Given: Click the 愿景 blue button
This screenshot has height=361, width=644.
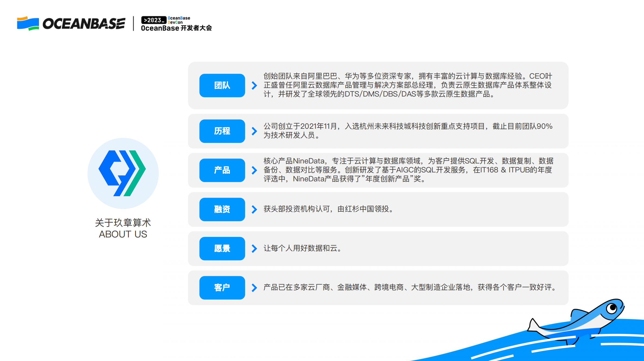Looking at the screenshot, I should [x=222, y=249].
